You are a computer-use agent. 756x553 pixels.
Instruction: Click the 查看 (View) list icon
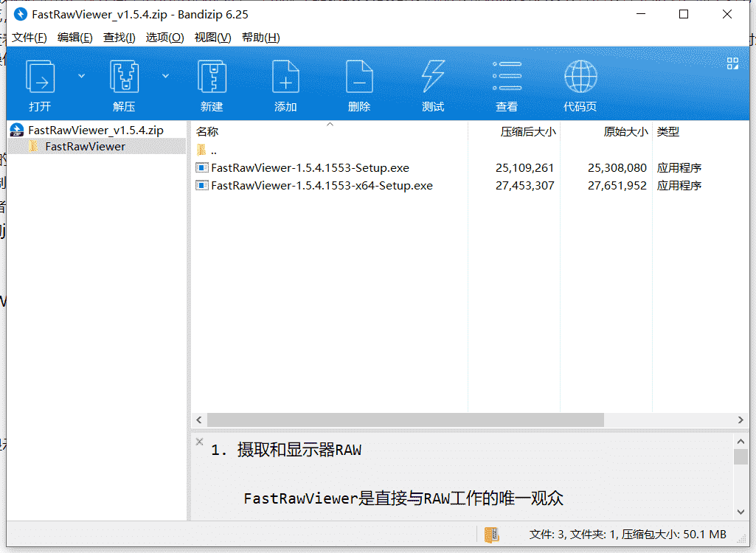[x=507, y=76]
